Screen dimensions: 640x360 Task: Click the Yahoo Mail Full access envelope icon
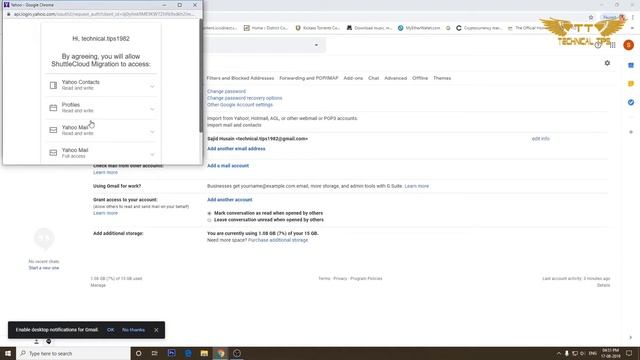tap(53, 153)
